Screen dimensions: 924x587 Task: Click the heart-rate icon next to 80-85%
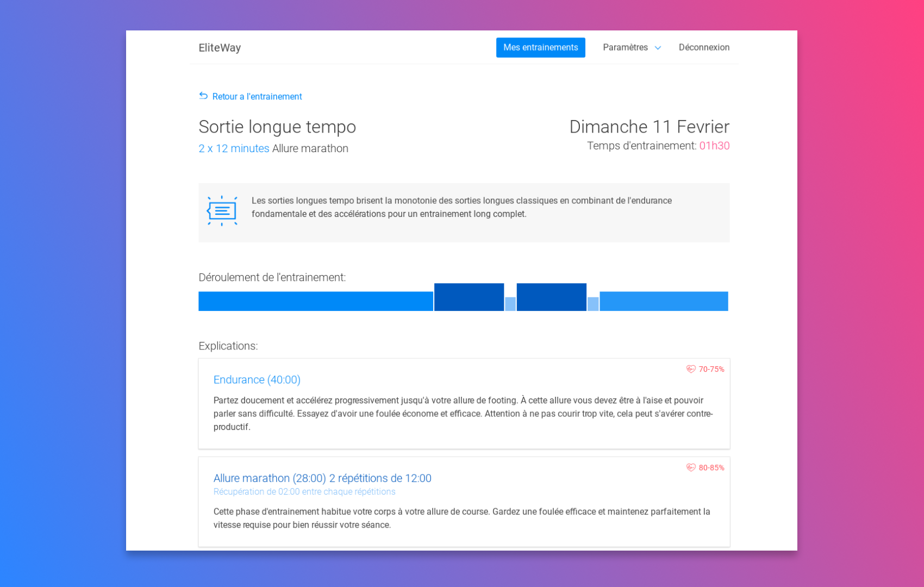pyautogui.click(x=691, y=467)
